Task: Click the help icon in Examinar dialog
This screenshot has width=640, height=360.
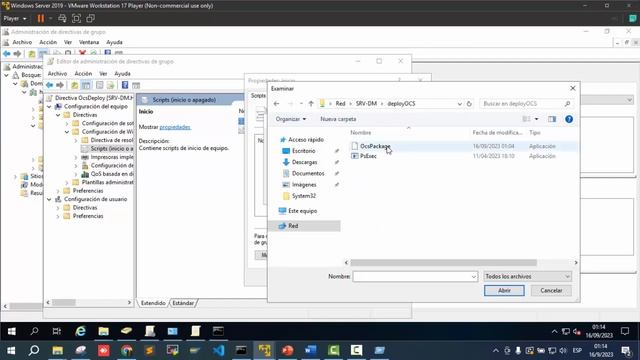Action: [x=569, y=119]
